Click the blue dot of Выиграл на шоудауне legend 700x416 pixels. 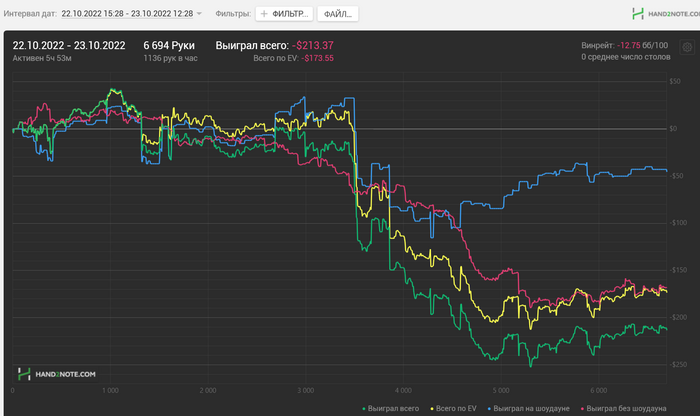(489, 409)
